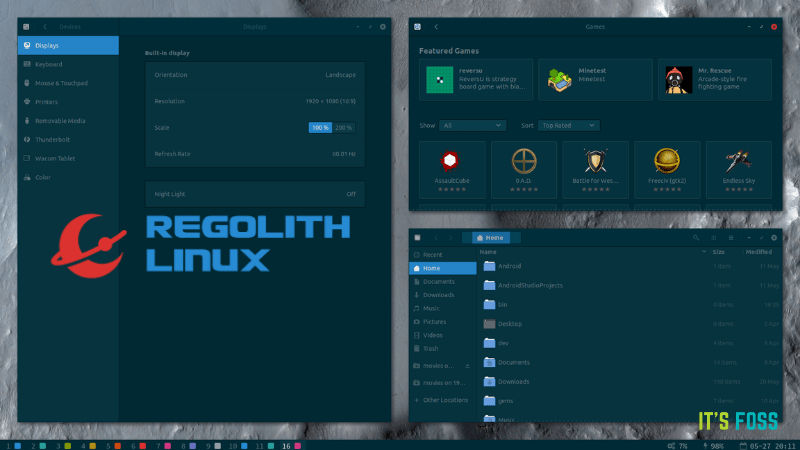Click the Settings window app icon
The width and height of the screenshot is (800, 450).
tap(26, 27)
